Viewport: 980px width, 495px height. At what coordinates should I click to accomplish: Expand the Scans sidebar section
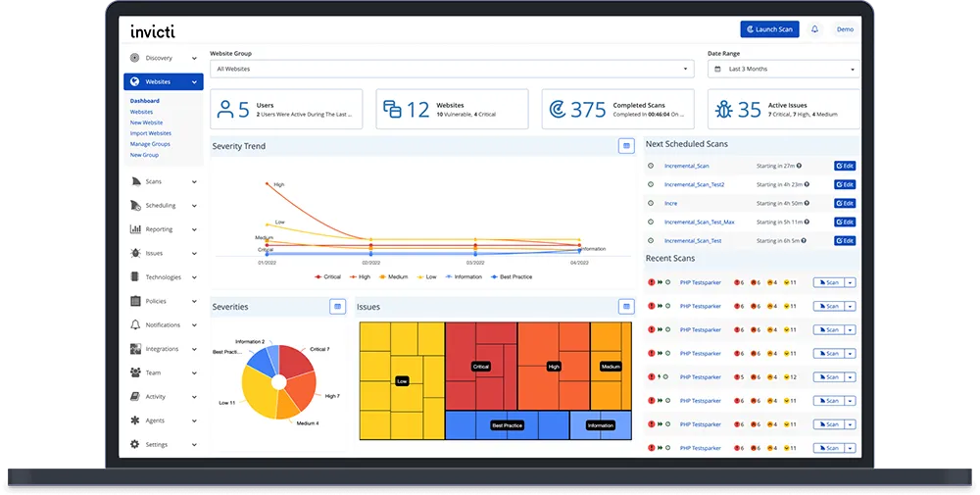coord(163,181)
